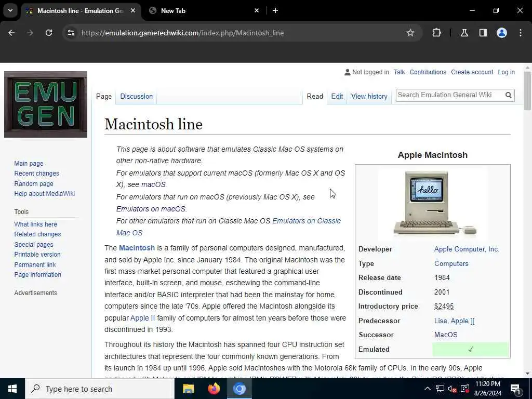Click the Macintosh hello computer image
The image size is (532, 399).
tap(433, 204)
